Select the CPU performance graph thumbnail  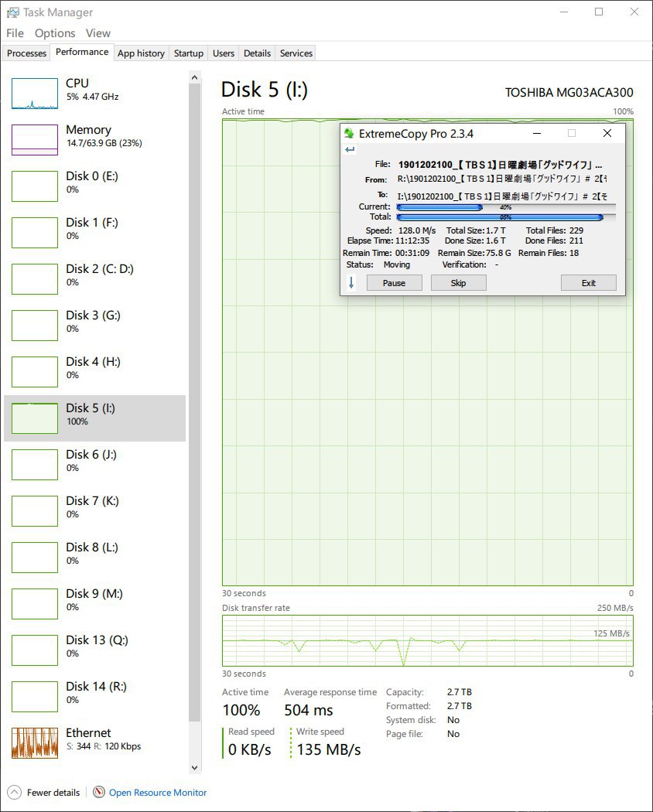[35, 94]
